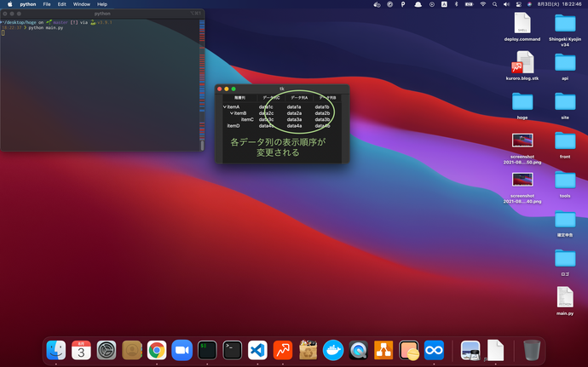Open the Contacts app in the Dock
The width and height of the screenshot is (588, 367).
point(131,350)
